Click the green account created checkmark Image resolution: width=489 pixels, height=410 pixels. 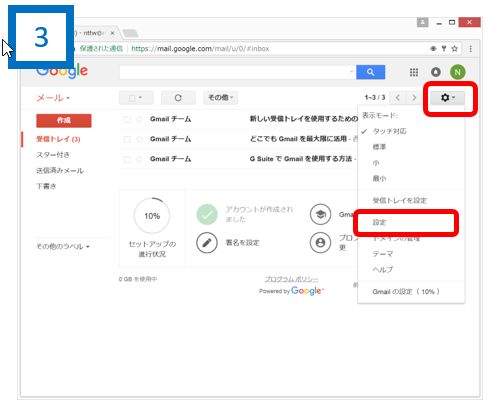(x=207, y=214)
